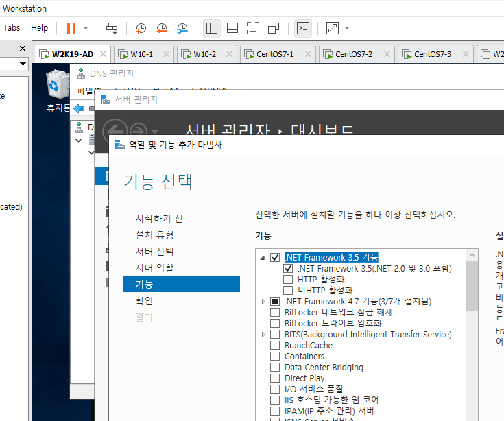The height and width of the screenshot is (421, 504).
Task: Open the Tabs menu
Action: pyautogui.click(x=12, y=28)
